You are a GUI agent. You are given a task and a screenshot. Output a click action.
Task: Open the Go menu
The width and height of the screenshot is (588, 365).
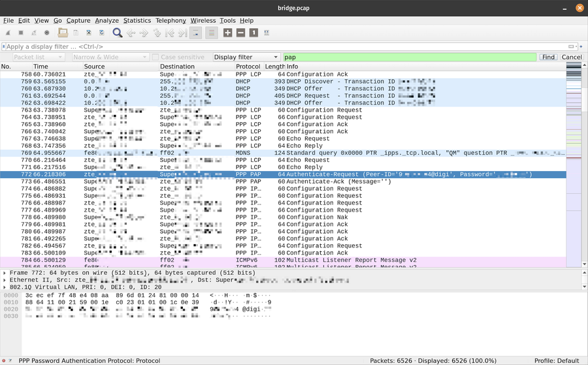pos(57,21)
